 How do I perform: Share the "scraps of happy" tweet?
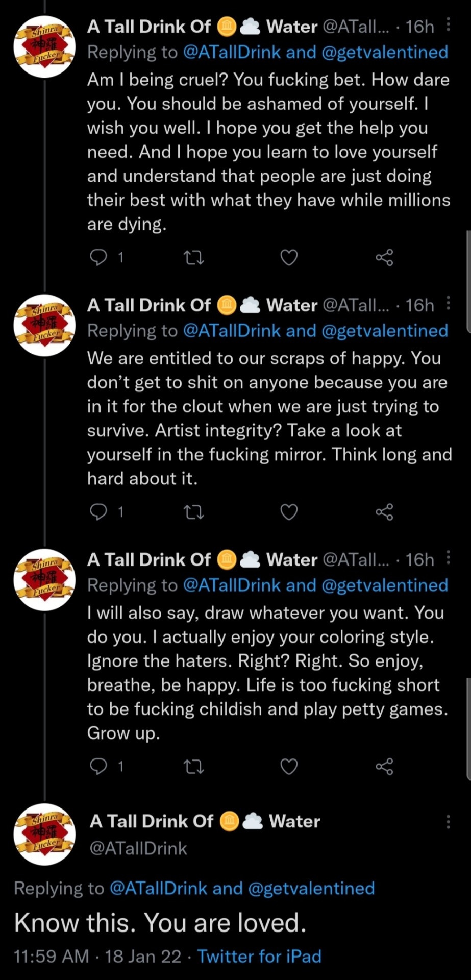384,511
